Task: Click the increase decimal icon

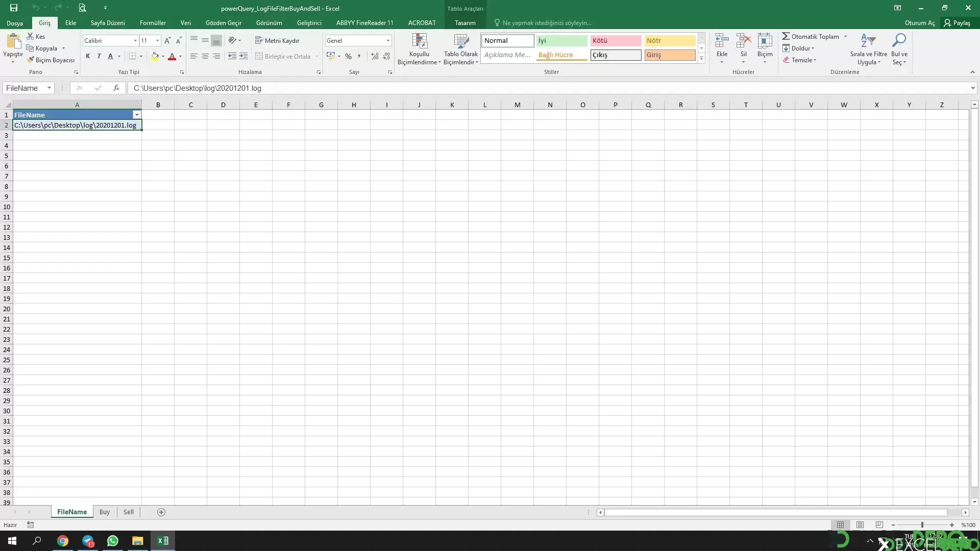Action: tap(375, 56)
